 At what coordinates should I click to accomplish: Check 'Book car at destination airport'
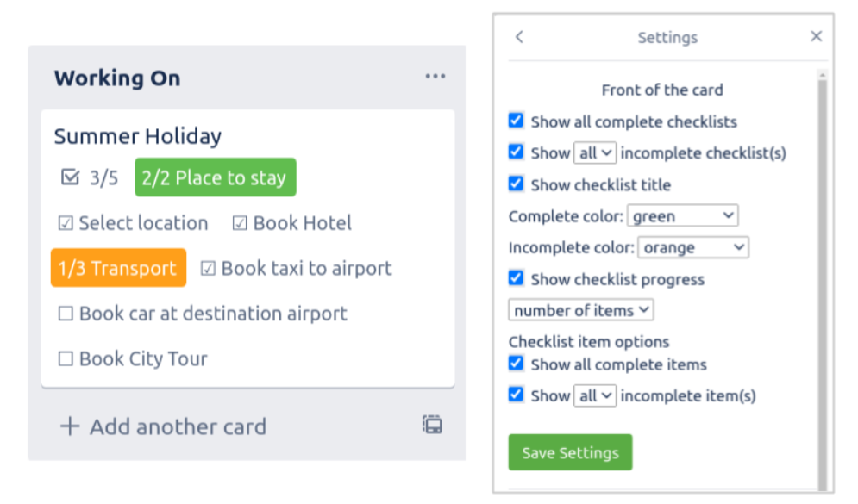coord(66,314)
